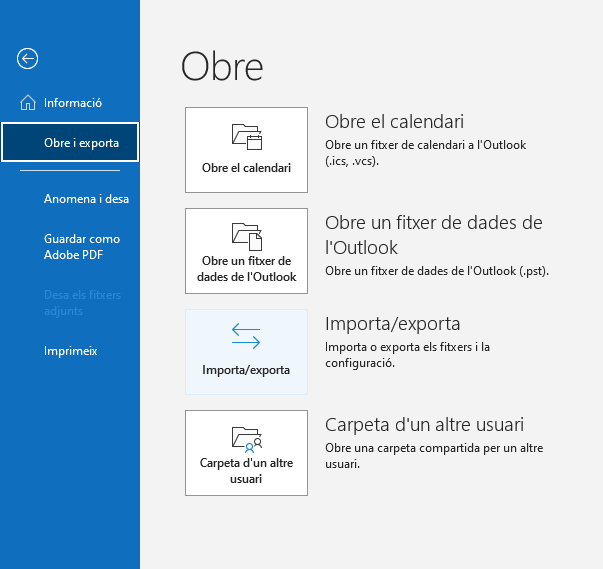Viewport: 603px width, 569px height.
Task: Click heading Obre un fitxer de dades de l'Outlook
Action: [433, 234]
